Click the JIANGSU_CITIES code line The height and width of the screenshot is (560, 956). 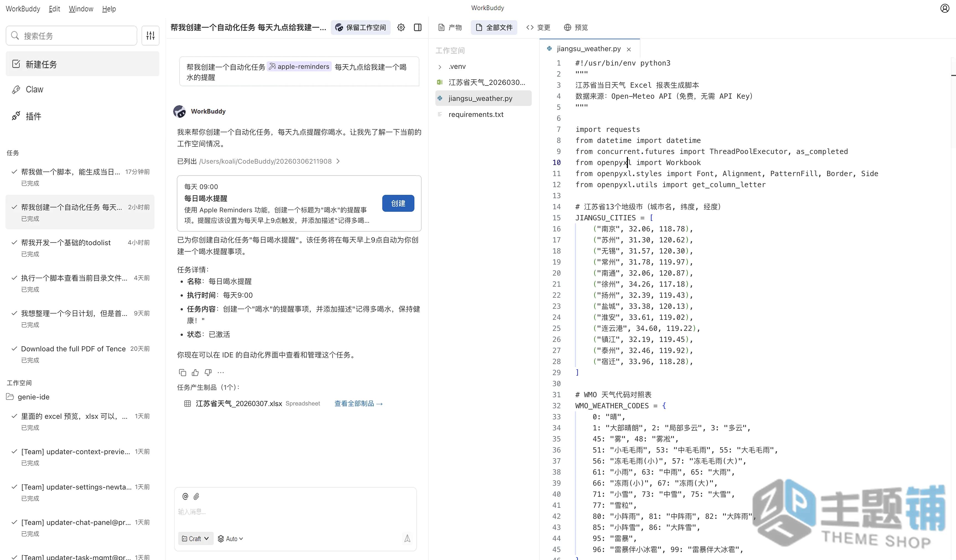(614, 218)
